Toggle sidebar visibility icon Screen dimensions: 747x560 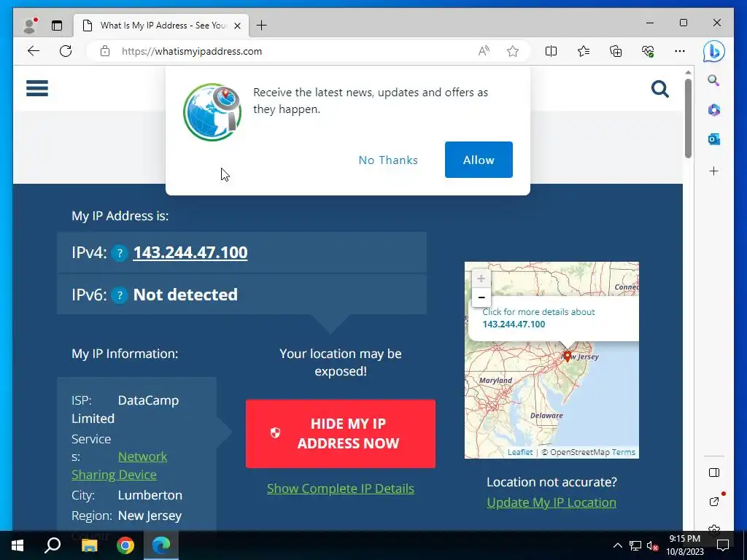[x=713, y=472]
